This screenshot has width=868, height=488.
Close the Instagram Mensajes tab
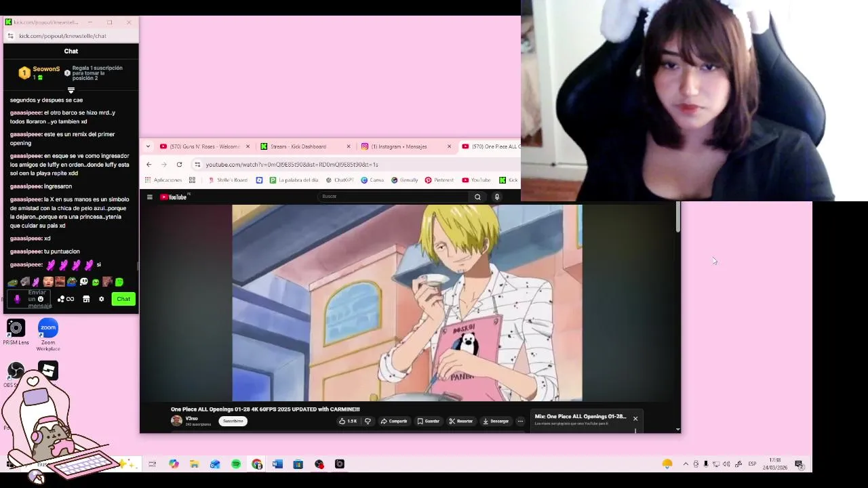pos(449,146)
